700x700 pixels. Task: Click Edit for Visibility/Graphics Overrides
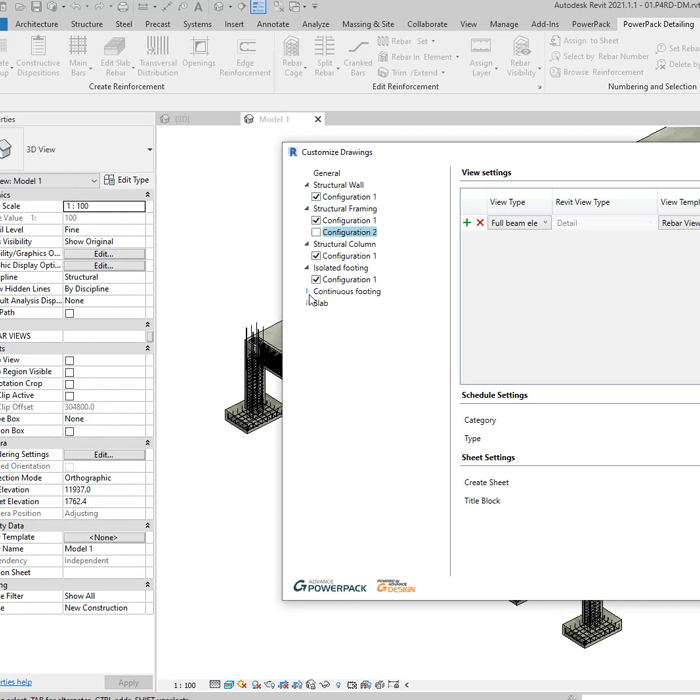click(104, 254)
